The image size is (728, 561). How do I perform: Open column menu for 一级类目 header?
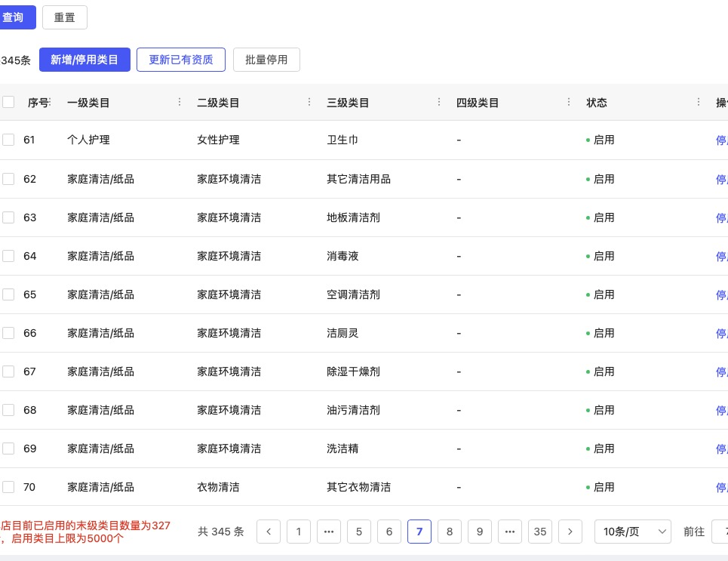click(180, 102)
